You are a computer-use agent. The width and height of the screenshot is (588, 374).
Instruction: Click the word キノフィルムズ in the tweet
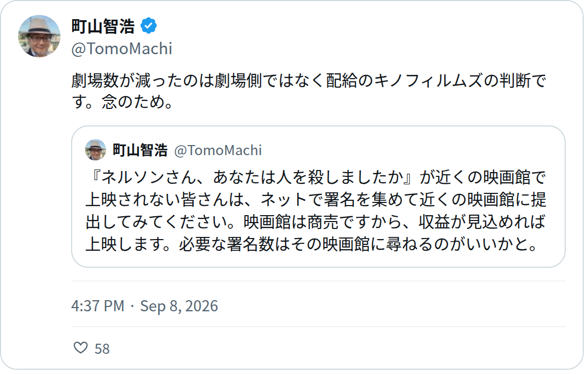point(428,81)
